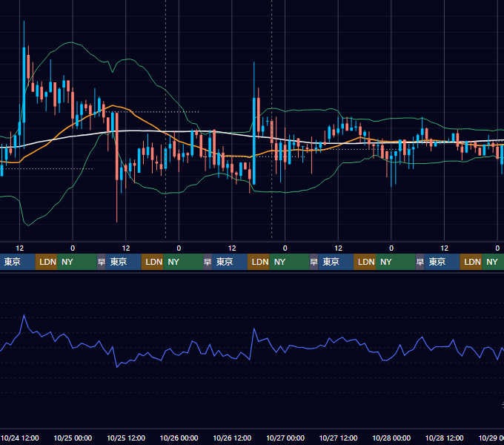Select the NY session block starting 10/25 evening
Screen dimensions: 504x445
click(x=183, y=262)
